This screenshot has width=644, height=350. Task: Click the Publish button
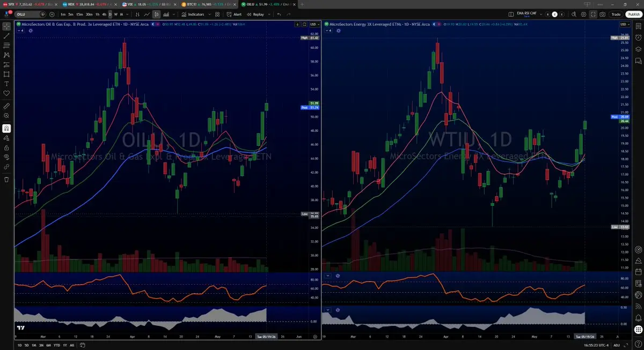pyautogui.click(x=634, y=14)
